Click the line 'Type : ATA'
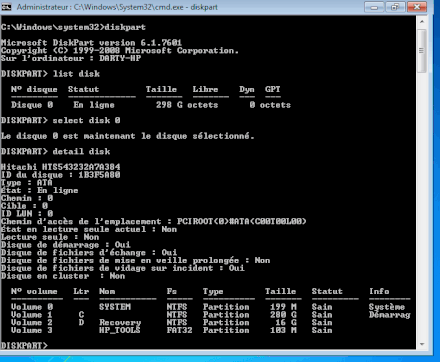The width and height of the screenshot is (440, 362). 27,183
